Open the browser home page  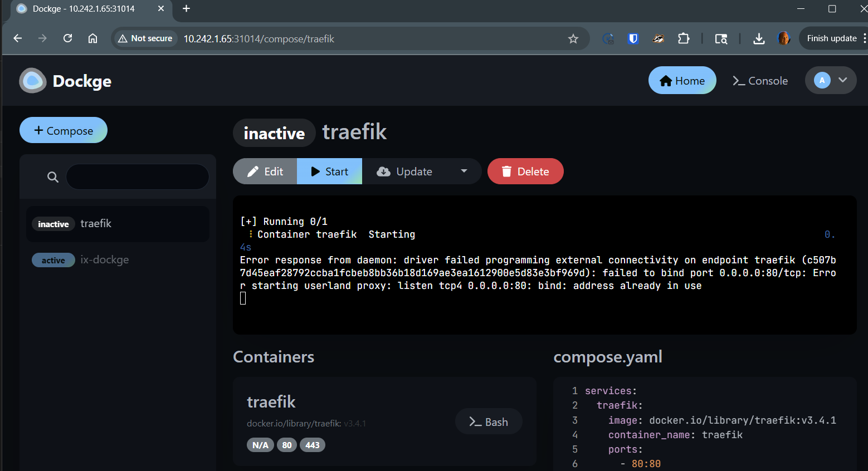point(92,38)
